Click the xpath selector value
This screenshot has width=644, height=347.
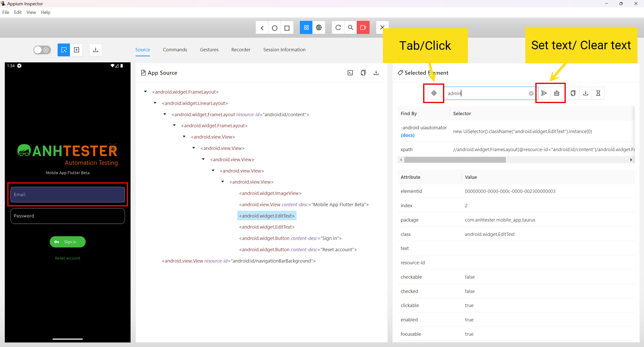544,150
